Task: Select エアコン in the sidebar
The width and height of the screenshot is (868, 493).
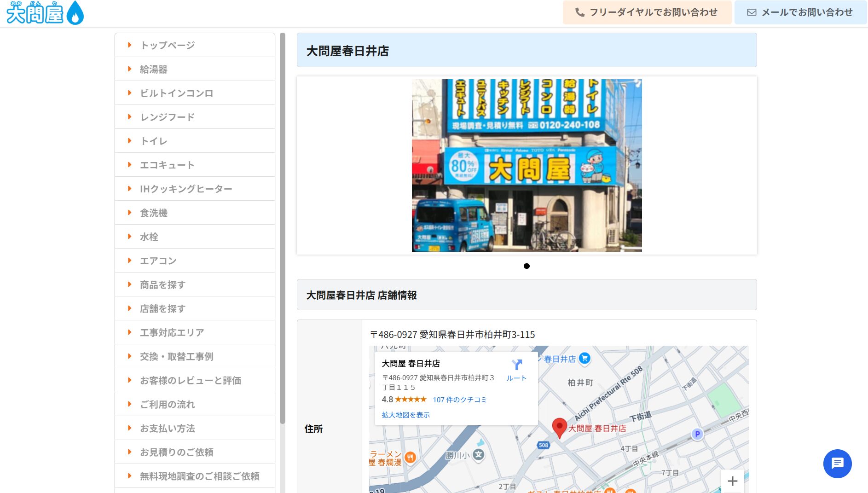Action: point(195,261)
